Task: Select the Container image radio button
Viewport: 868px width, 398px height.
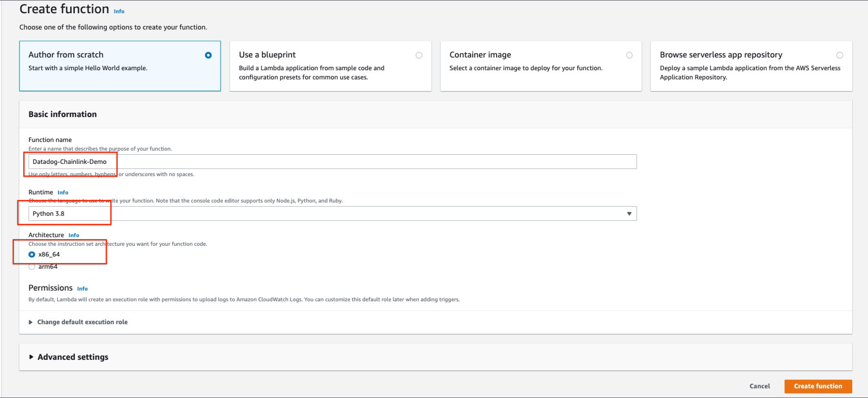Action: pyautogui.click(x=629, y=55)
